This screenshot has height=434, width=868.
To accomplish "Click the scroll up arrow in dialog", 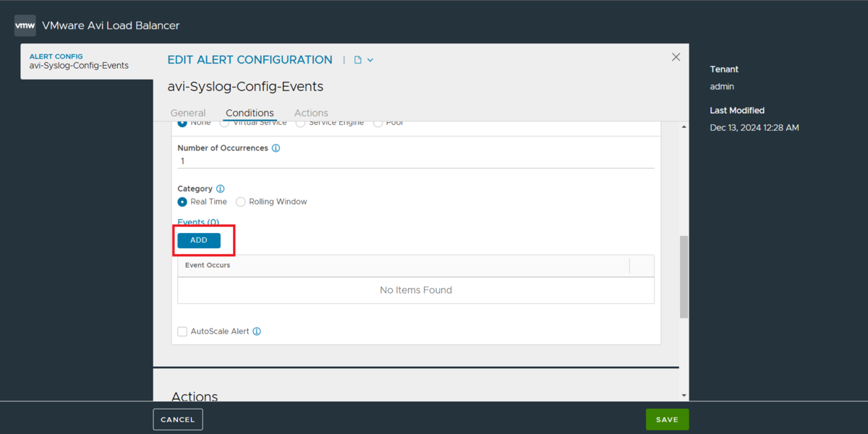I will [x=684, y=127].
